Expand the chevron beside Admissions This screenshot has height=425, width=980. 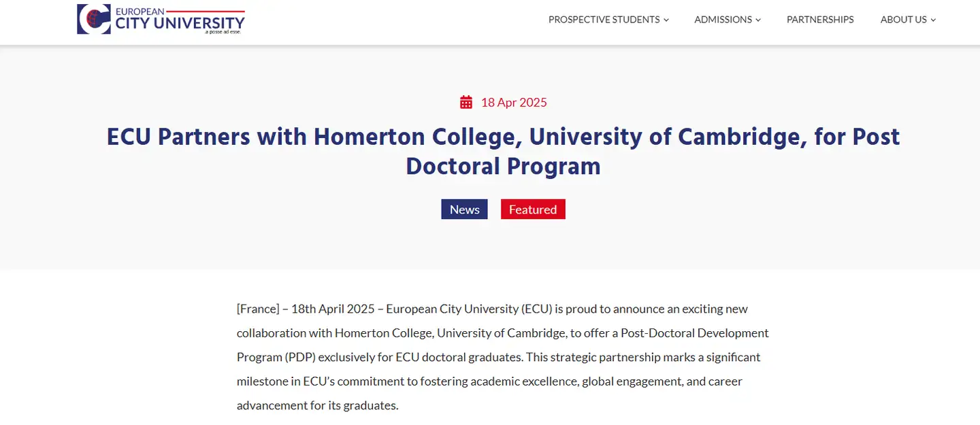point(758,20)
